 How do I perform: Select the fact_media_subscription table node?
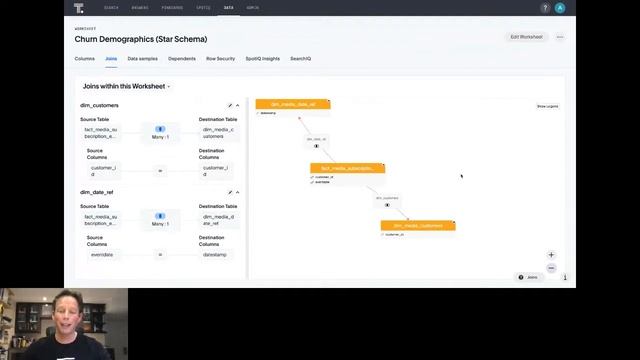pos(347,168)
